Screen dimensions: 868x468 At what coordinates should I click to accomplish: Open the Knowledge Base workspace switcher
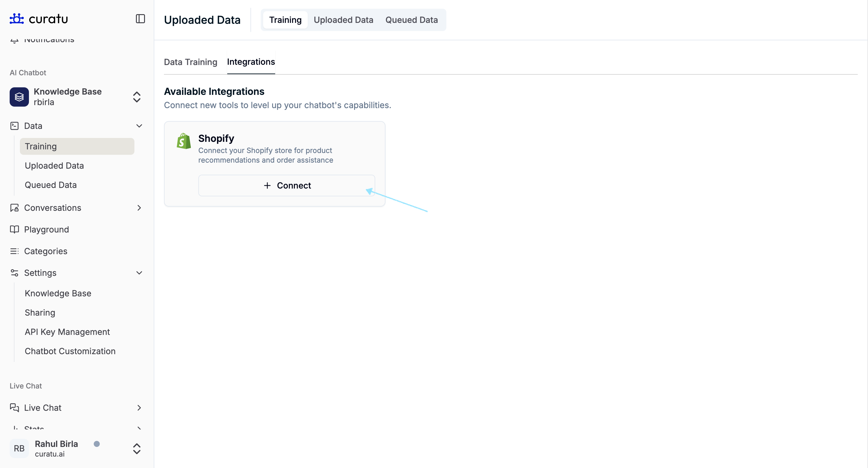[137, 97]
